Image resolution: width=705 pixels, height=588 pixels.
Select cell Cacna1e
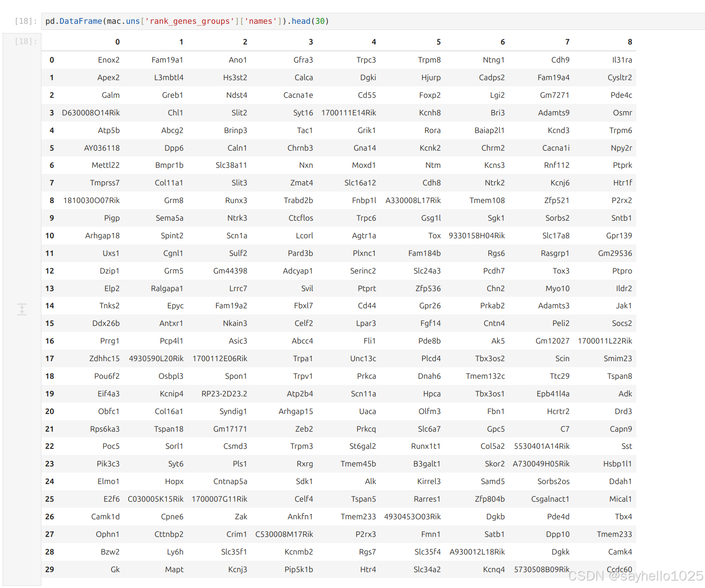click(298, 95)
